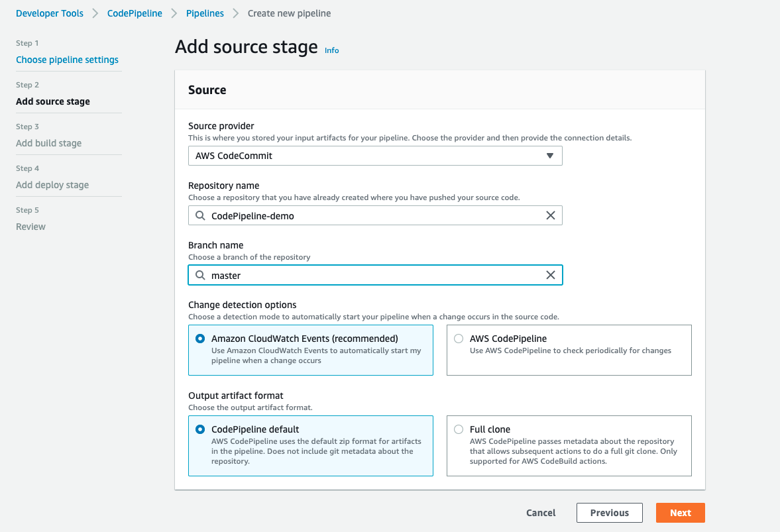Choose AWS CodePipeline change detection option
780x532 pixels.
coord(459,339)
